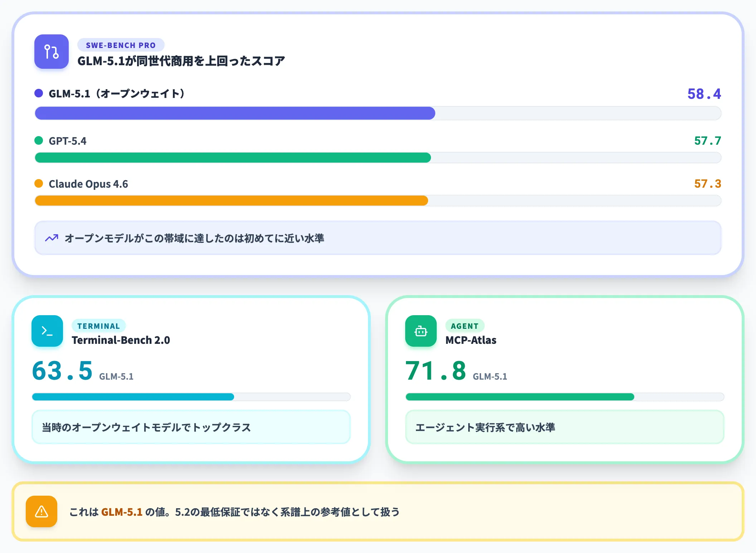Click the score value 58.4

coord(704,94)
